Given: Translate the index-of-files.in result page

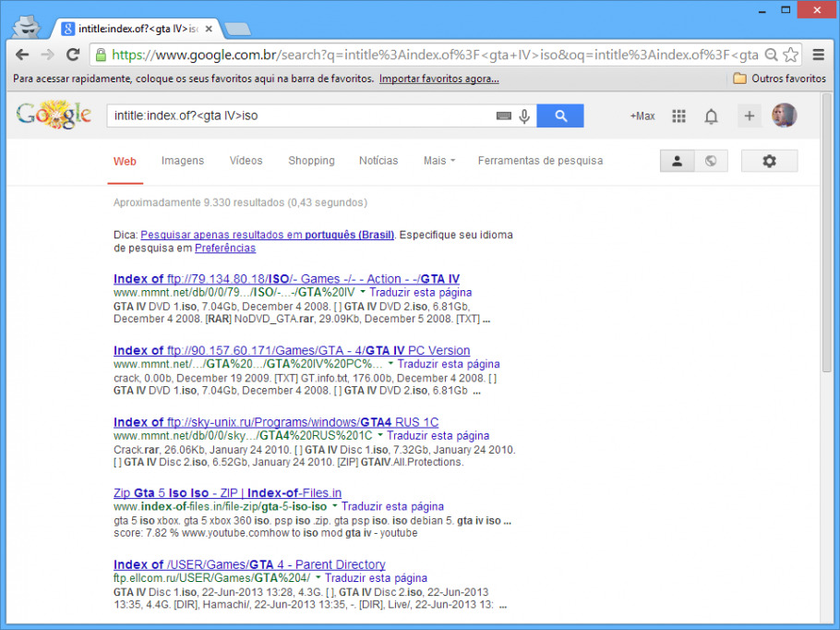Looking at the screenshot, I should click(x=392, y=507).
